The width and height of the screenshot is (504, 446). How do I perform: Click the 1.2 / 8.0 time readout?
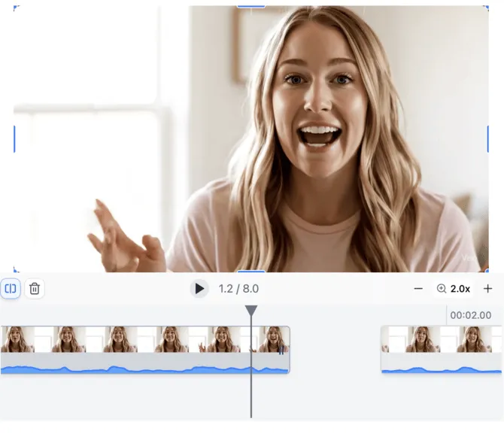tap(238, 289)
